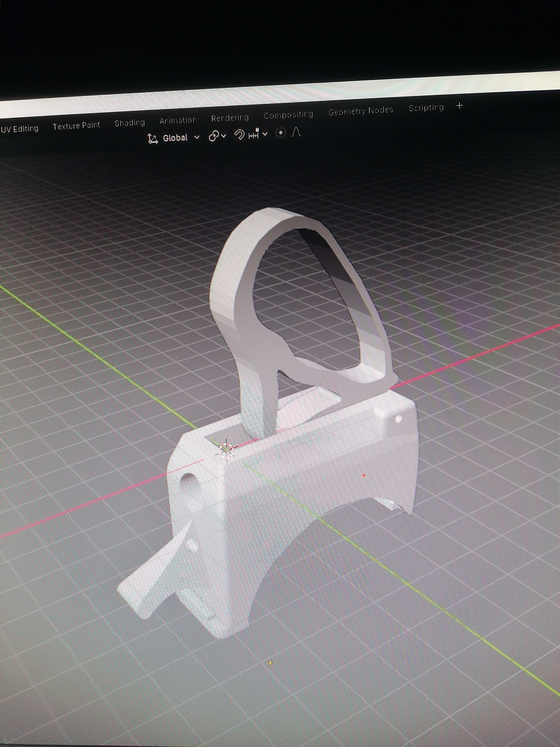560x747 pixels.
Task: Open the Animation workspace tab
Action: [x=178, y=120]
